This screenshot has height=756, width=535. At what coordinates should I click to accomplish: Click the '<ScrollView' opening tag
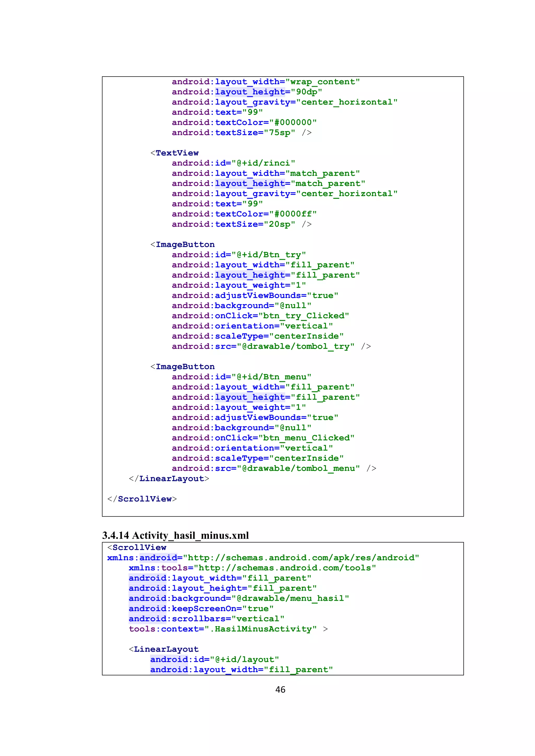point(137,547)
